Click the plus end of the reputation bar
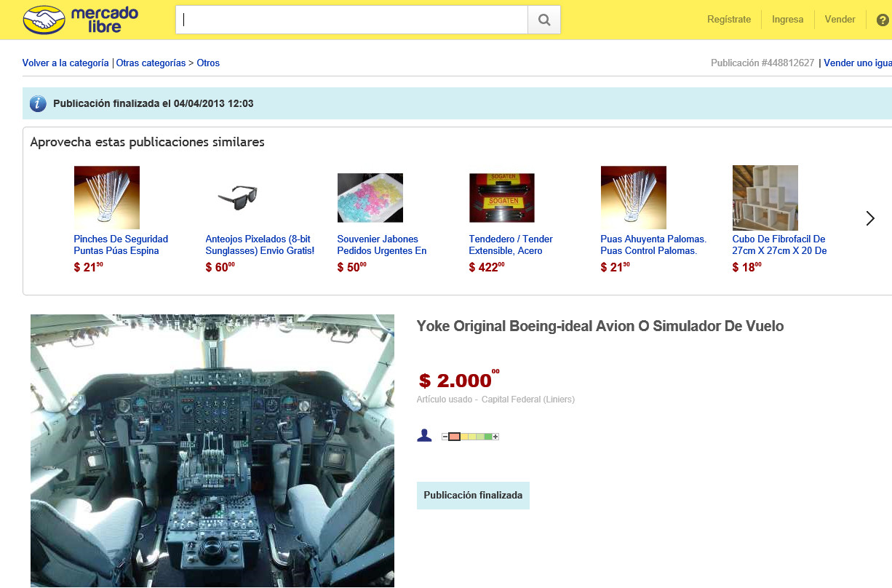Screen dimensions: 892x588 point(495,437)
